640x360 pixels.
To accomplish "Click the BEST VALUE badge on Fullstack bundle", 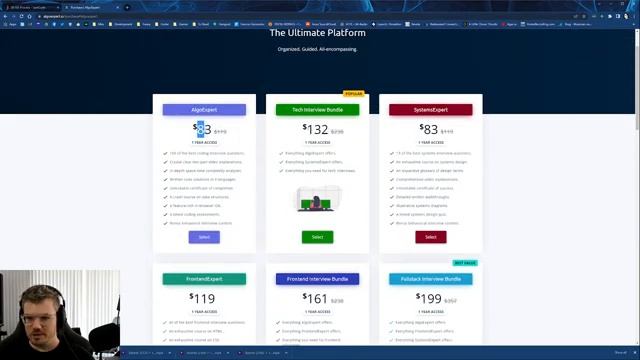I will pyautogui.click(x=465, y=263).
